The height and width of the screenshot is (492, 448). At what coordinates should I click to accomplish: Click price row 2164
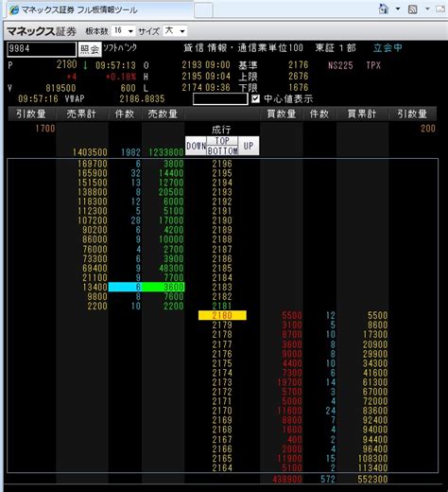point(222,467)
